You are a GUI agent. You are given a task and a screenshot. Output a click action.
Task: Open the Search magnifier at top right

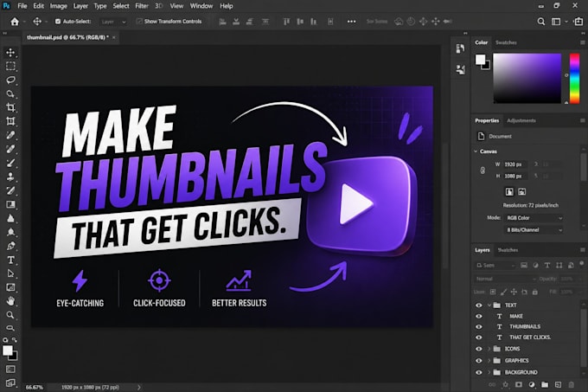click(540, 22)
